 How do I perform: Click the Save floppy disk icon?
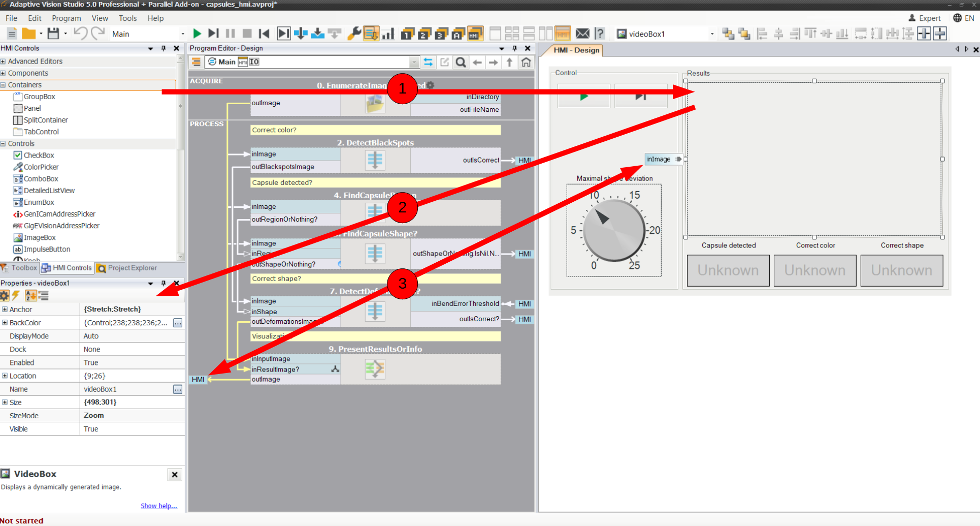pos(53,34)
